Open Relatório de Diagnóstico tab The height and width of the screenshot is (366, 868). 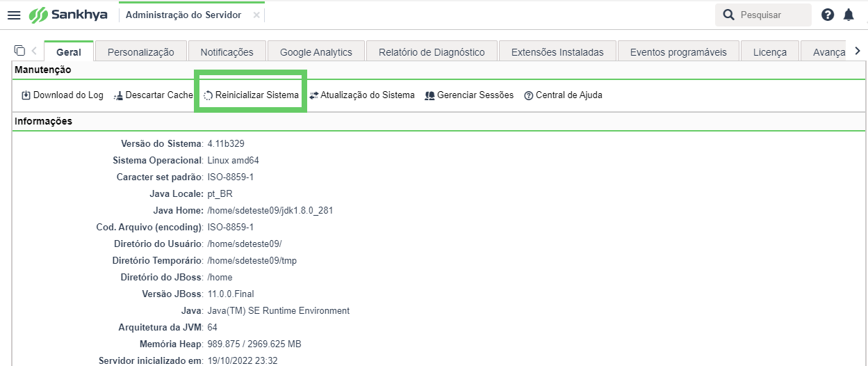432,51
